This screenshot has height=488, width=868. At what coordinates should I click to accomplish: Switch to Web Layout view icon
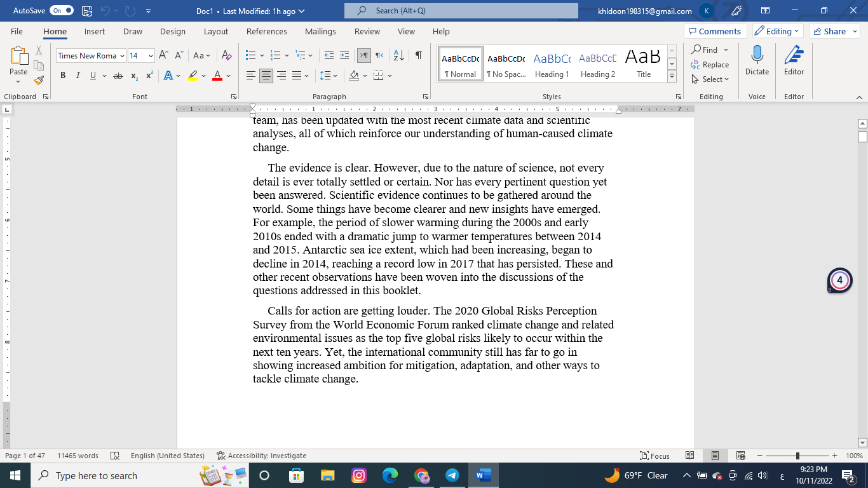click(x=740, y=456)
